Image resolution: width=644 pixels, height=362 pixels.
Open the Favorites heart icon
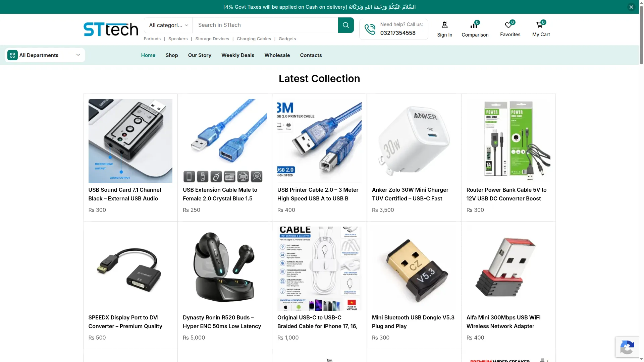(508, 25)
